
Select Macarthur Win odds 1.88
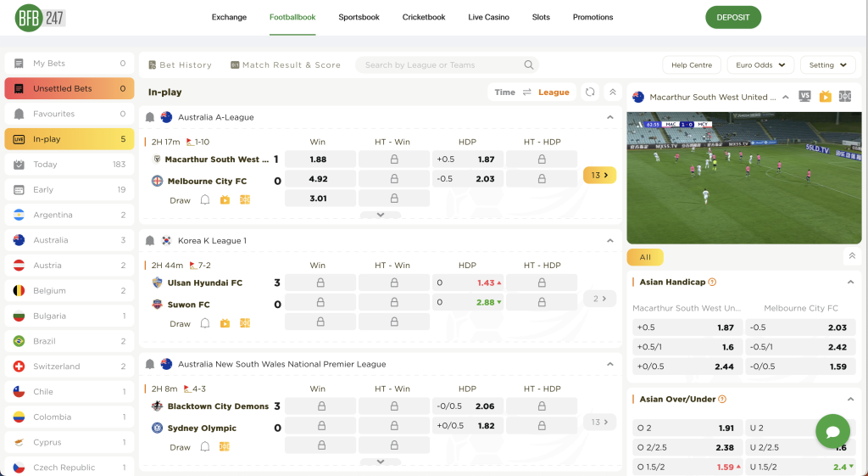point(320,160)
